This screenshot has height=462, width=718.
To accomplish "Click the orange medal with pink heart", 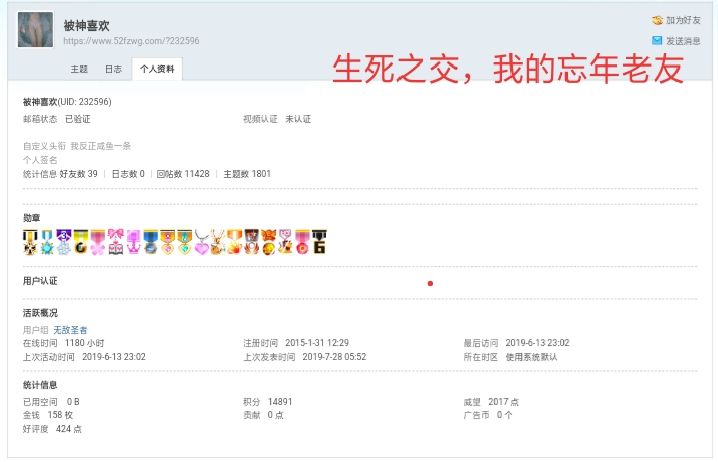I will (168, 242).
